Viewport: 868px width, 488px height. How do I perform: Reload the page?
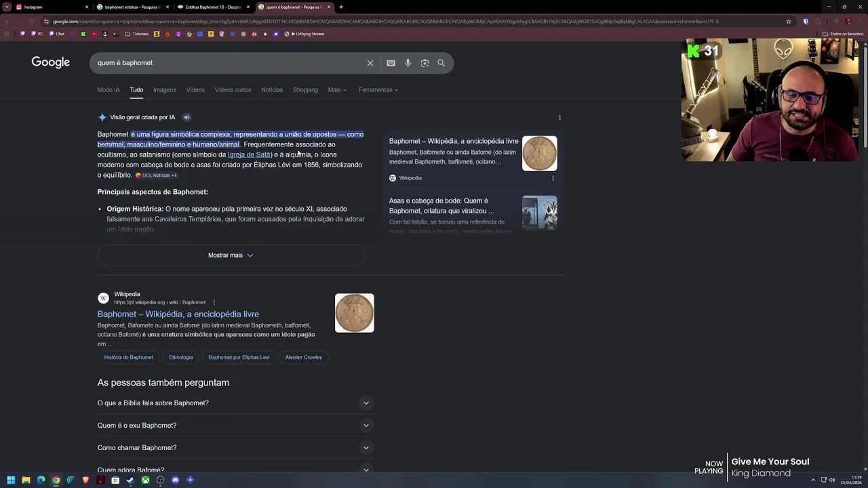pos(31,21)
